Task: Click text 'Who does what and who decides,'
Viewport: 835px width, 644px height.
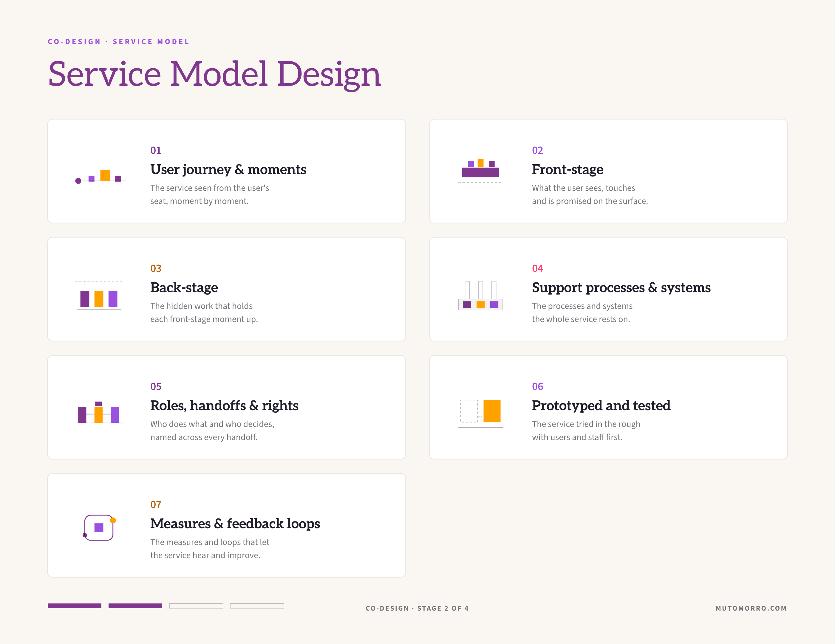Action: click(x=212, y=424)
